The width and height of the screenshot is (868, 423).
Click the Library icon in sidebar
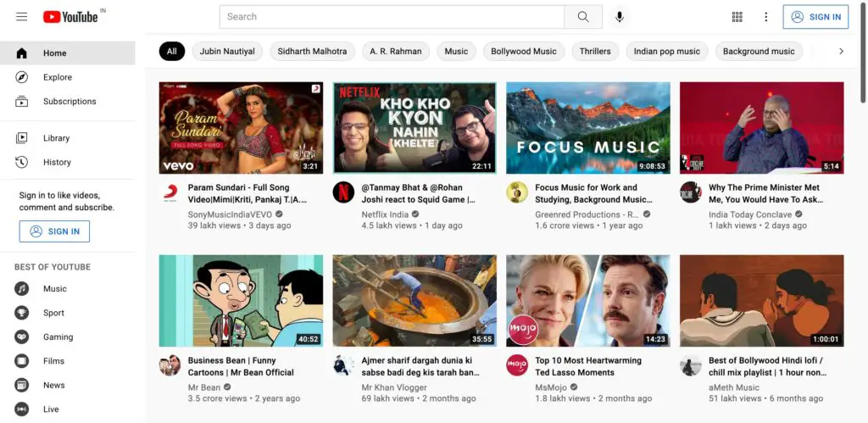pyautogui.click(x=21, y=138)
